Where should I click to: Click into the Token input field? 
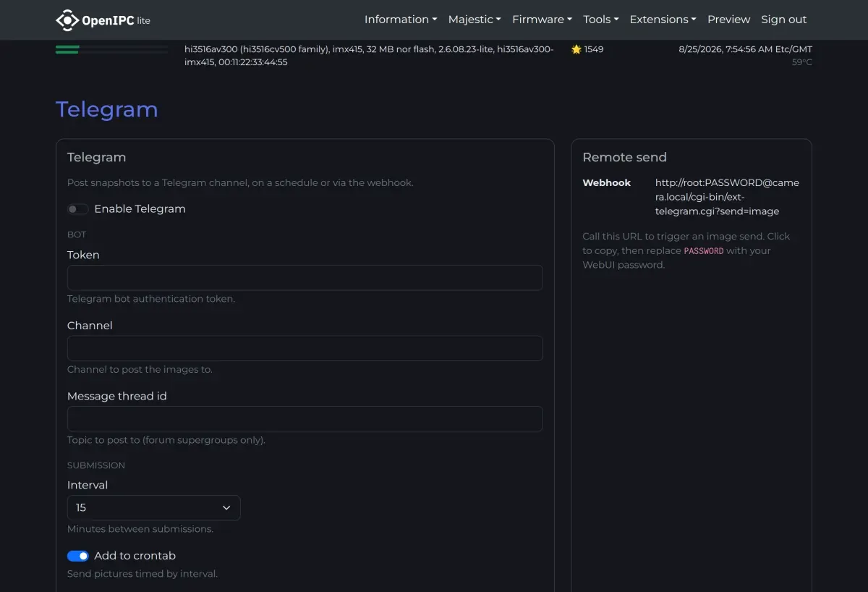tap(305, 278)
